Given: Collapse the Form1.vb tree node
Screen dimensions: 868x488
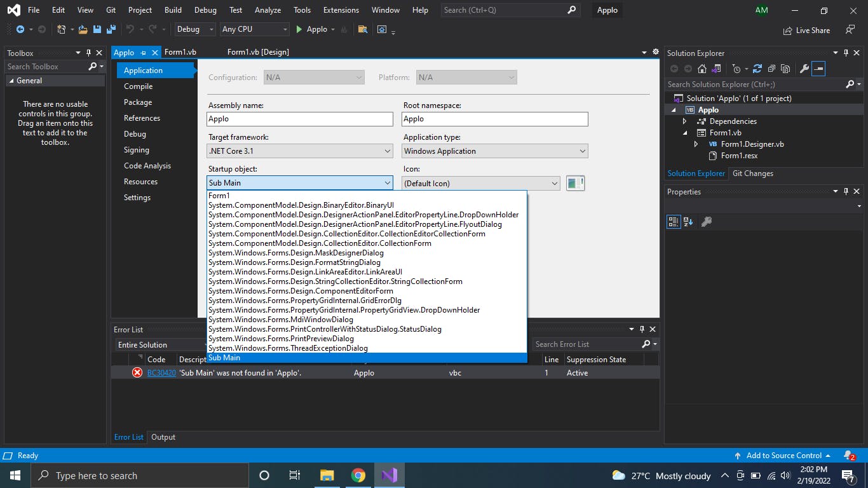Looking at the screenshot, I should [x=685, y=133].
